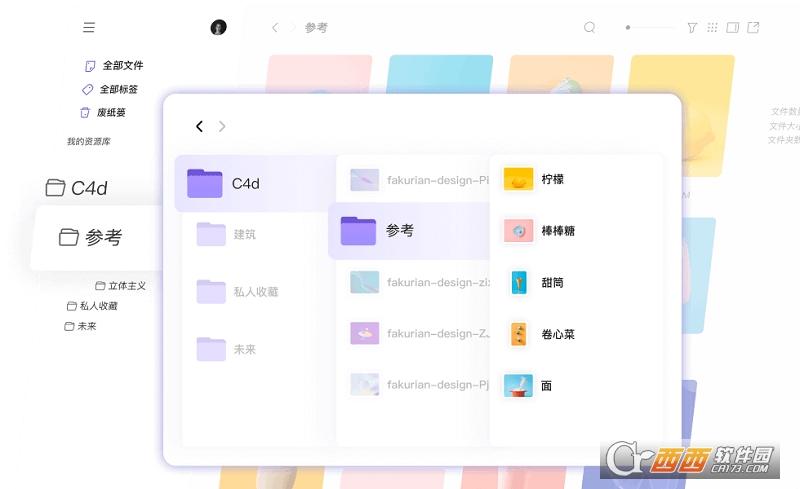Click the 卷心菜 orange thumbnail

pyautogui.click(x=519, y=334)
